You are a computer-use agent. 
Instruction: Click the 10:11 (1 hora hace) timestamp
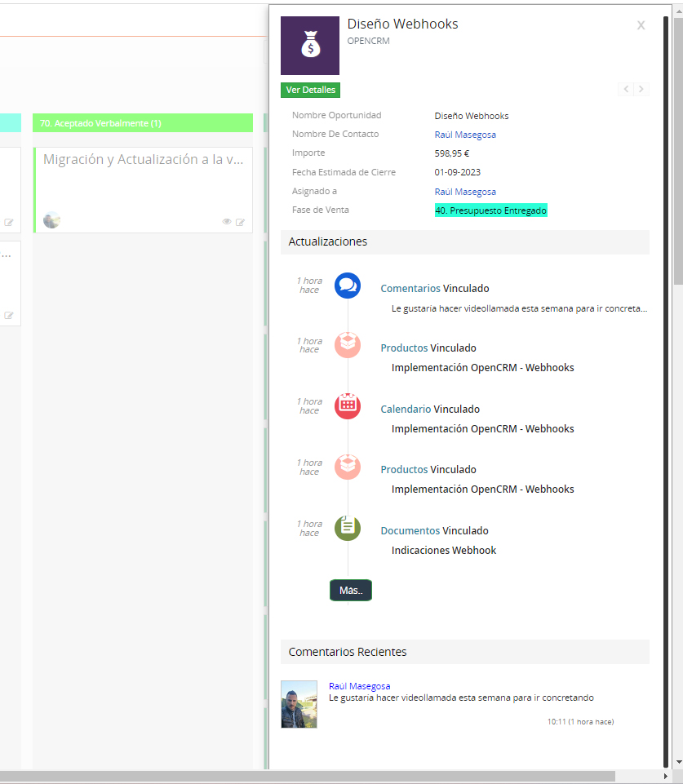point(580,722)
